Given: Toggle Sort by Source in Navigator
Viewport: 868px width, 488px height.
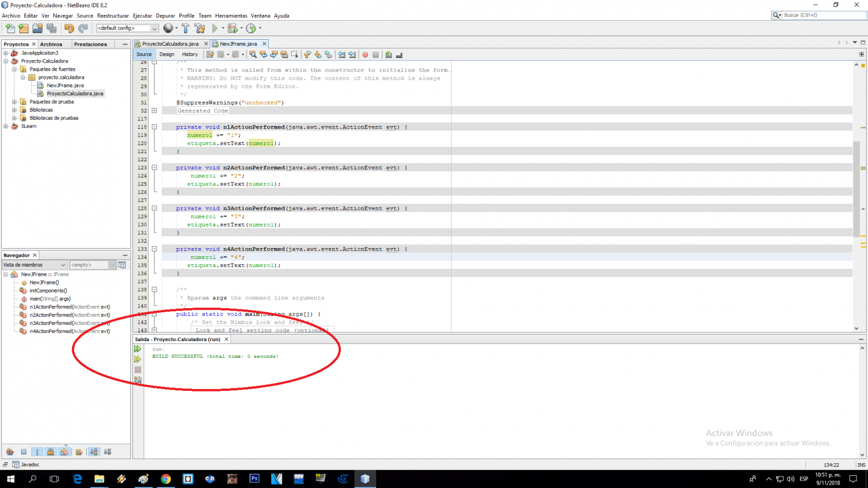Looking at the screenshot, I should (108, 452).
